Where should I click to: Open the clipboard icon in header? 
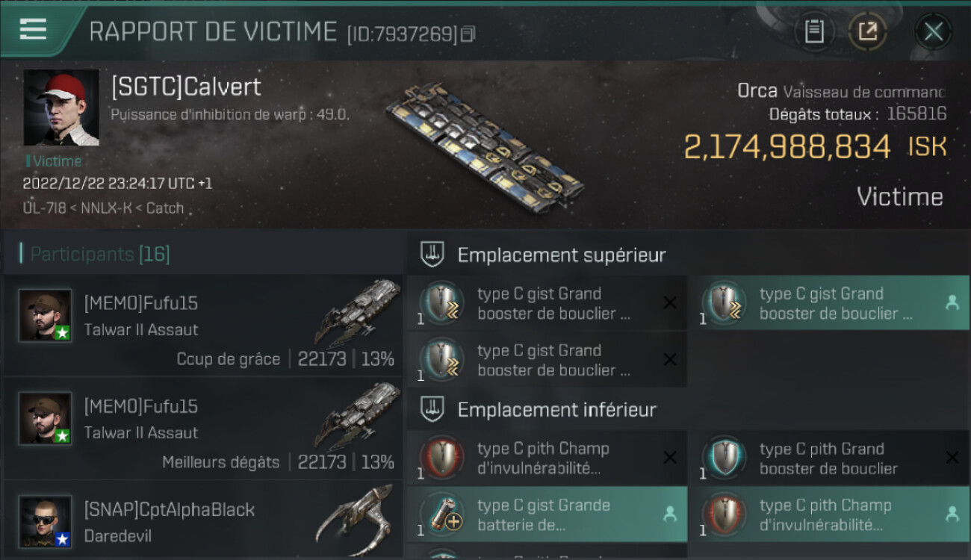[x=814, y=31]
